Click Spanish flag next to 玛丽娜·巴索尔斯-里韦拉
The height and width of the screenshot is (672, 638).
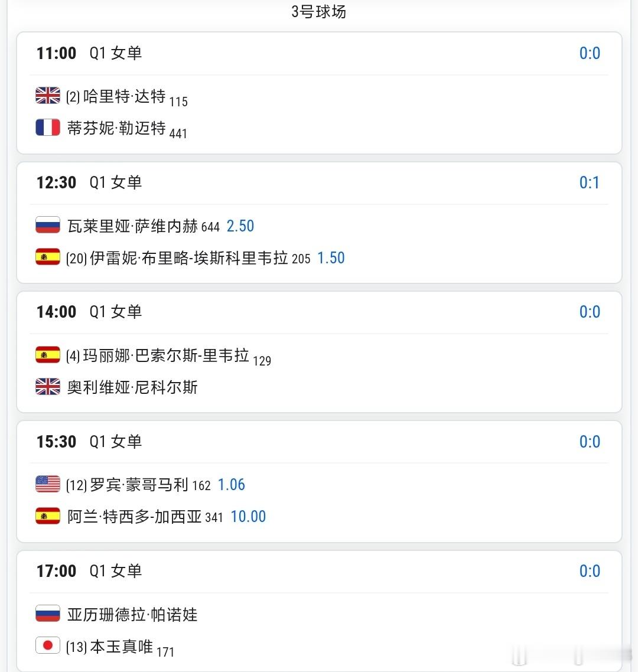point(48,355)
